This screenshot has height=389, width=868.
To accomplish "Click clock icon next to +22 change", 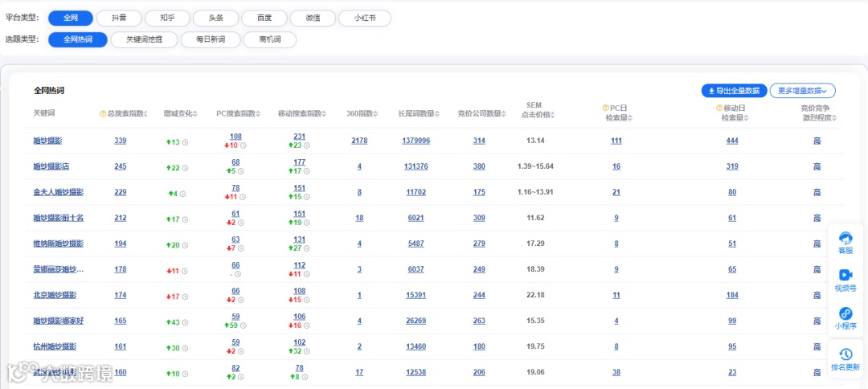I will (x=185, y=168).
